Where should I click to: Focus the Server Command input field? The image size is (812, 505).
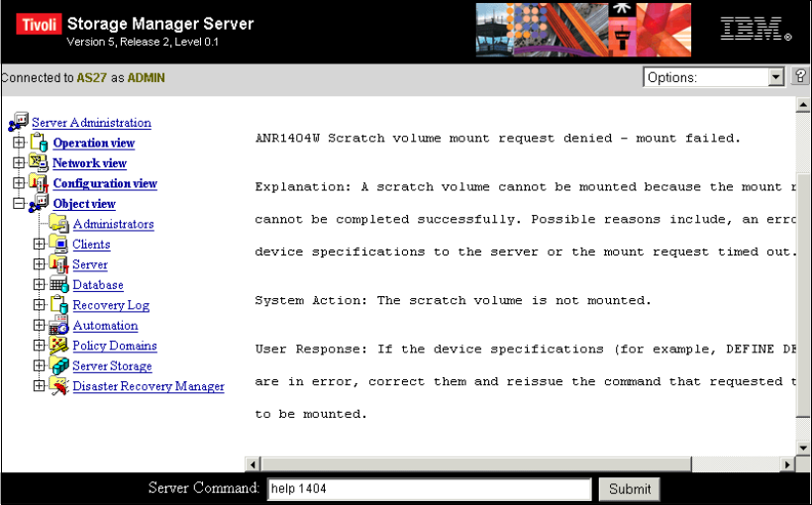430,488
